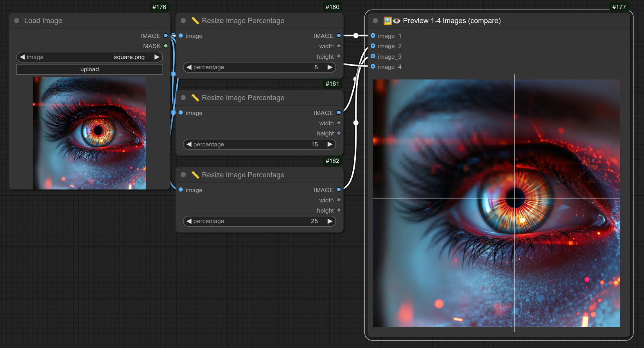Toggle collapse dot of Resize node #181

click(x=183, y=98)
